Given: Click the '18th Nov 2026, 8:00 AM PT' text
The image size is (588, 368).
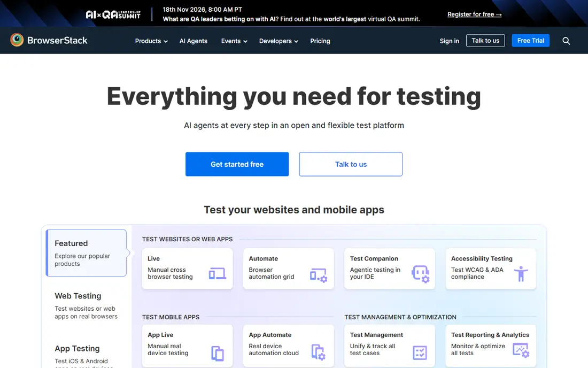Looking at the screenshot, I should [x=202, y=10].
